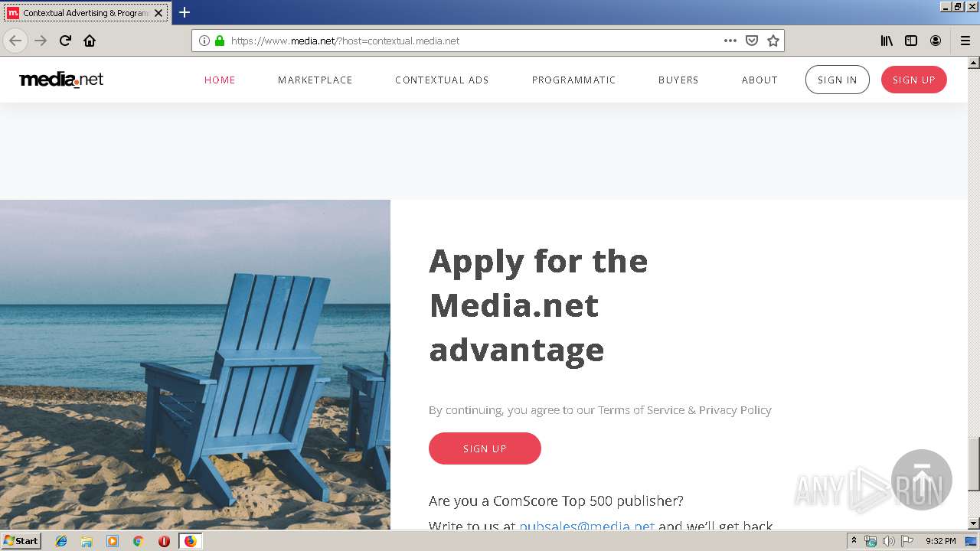
Task: Toggle the sidebars view icon
Action: (x=911, y=41)
